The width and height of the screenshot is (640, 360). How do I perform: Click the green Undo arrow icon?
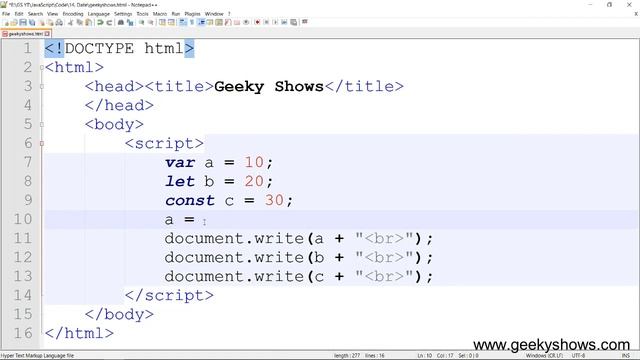100,22
